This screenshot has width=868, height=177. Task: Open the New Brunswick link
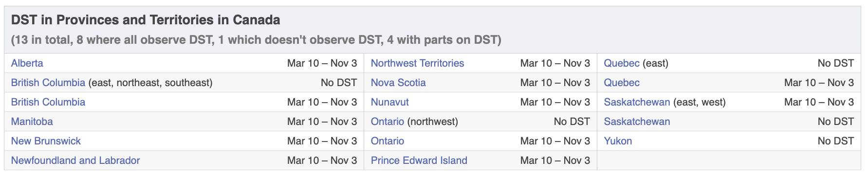pyautogui.click(x=46, y=141)
